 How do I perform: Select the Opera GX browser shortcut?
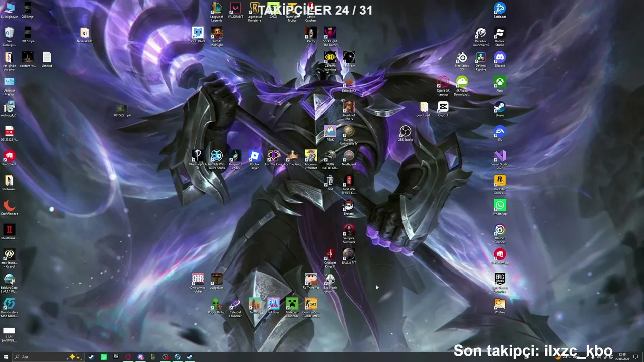(x=443, y=86)
